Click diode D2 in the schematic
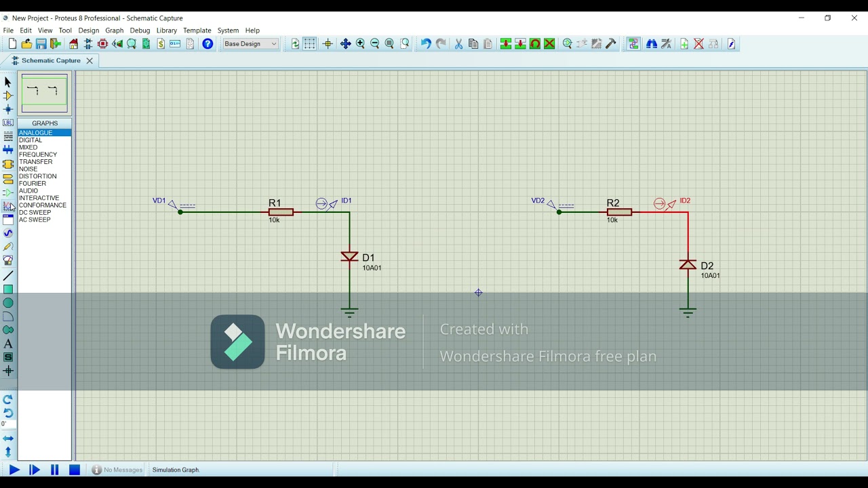868x488 pixels. pos(688,264)
